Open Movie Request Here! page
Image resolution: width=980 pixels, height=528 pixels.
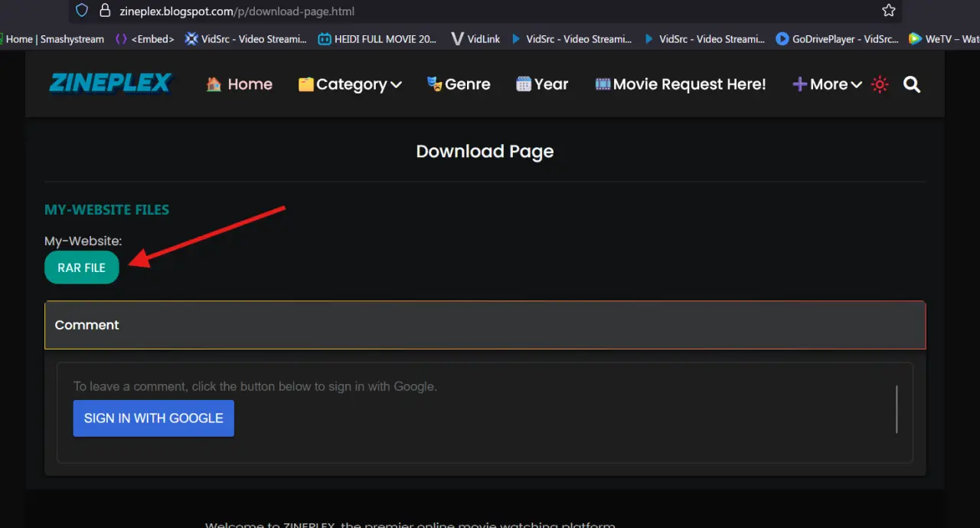(x=681, y=84)
